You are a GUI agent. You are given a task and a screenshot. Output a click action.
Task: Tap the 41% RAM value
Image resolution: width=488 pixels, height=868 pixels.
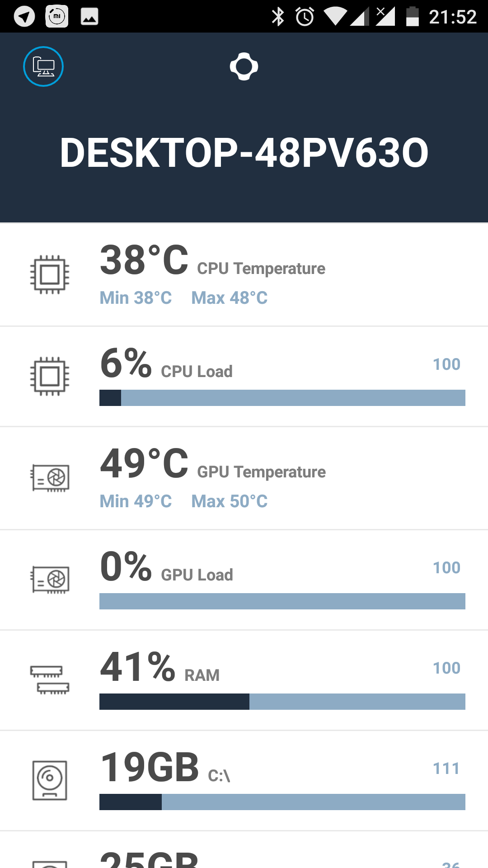(137, 667)
